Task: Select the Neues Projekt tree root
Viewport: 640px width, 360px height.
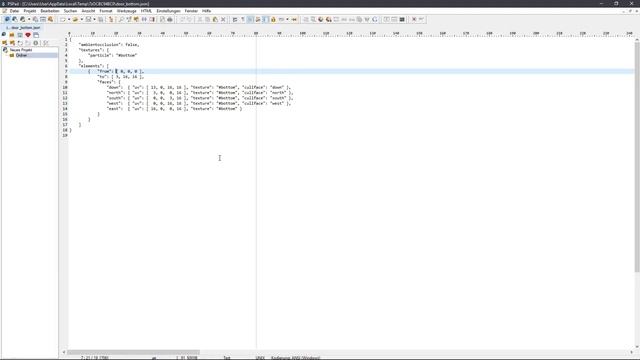Action: 21,50
